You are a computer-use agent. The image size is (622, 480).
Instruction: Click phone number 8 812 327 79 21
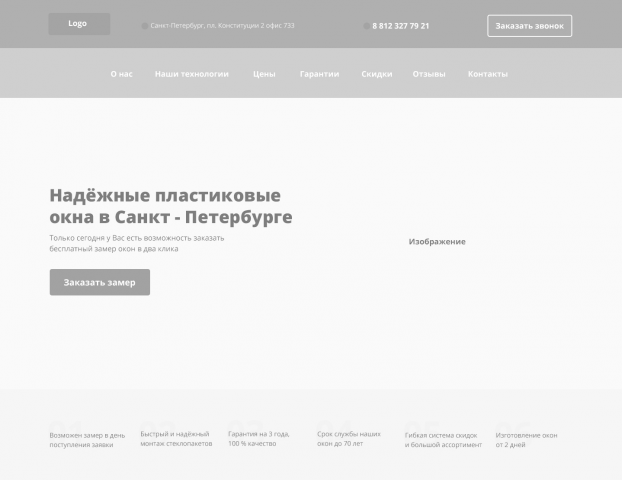click(401, 26)
